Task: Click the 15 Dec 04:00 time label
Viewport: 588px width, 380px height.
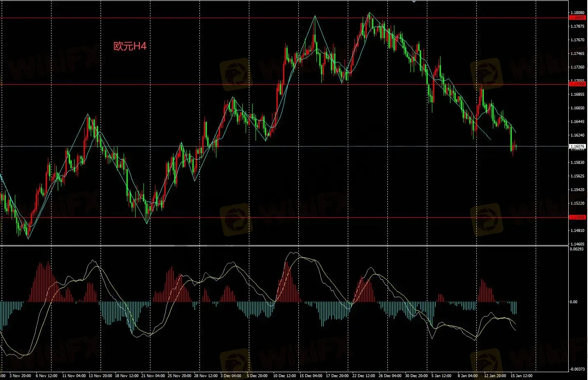Action: pyautogui.click(x=311, y=376)
